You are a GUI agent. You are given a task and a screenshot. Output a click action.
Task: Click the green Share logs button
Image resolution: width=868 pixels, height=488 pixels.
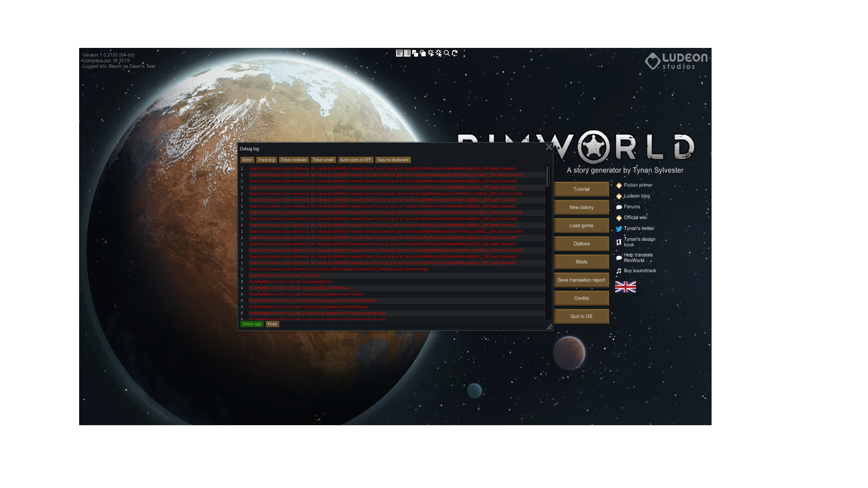pyautogui.click(x=252, y=324)
